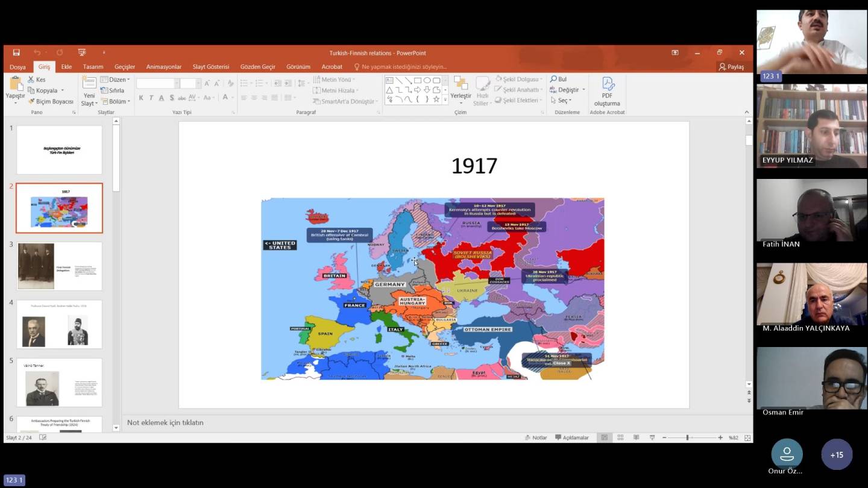Start slideshow from beginning in quick access toolbar
Screen dimensions: 868x488
coord(82,53)
